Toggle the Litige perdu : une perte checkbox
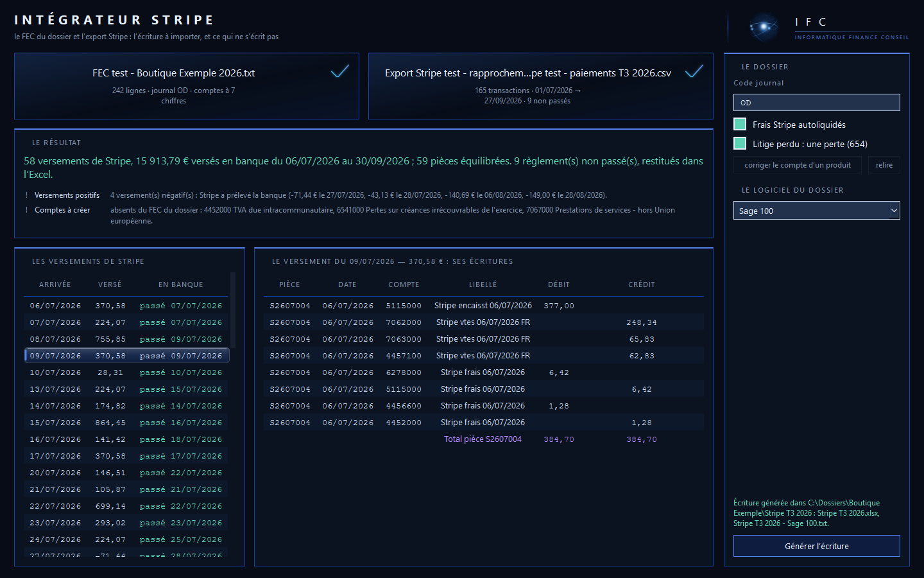The width and height of the screenshot is (924, 578). 740,144
